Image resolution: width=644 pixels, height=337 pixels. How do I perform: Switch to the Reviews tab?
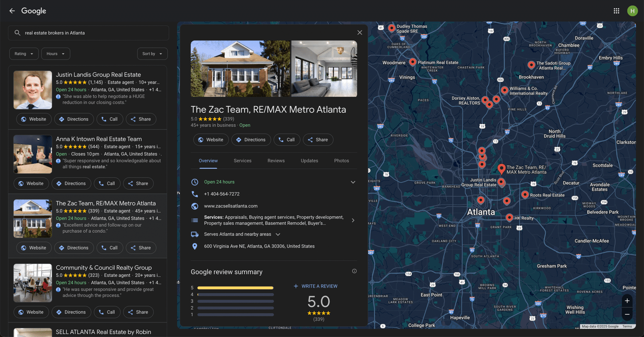pos(276,161)
